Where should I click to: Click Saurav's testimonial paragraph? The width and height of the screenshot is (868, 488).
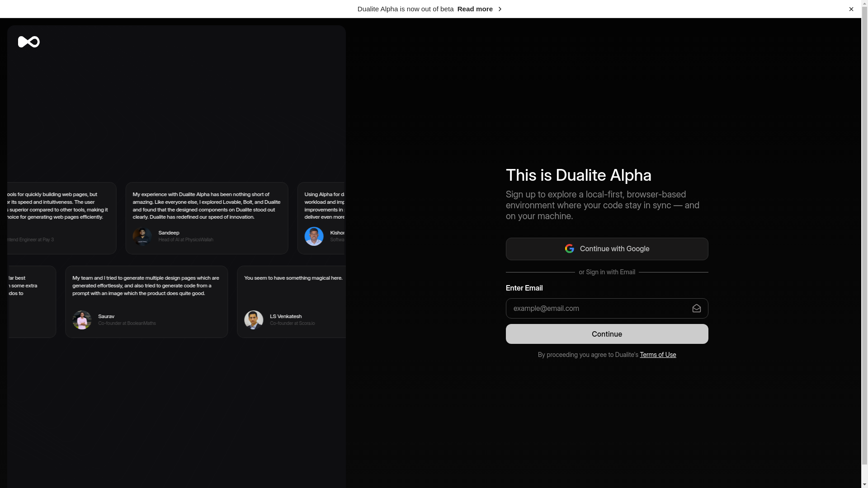click(x=146, y=286)
